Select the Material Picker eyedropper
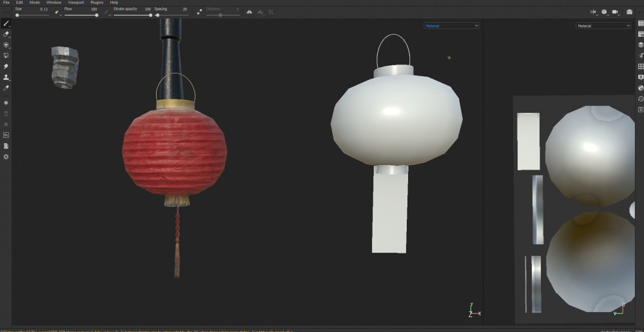 [6, 88]
